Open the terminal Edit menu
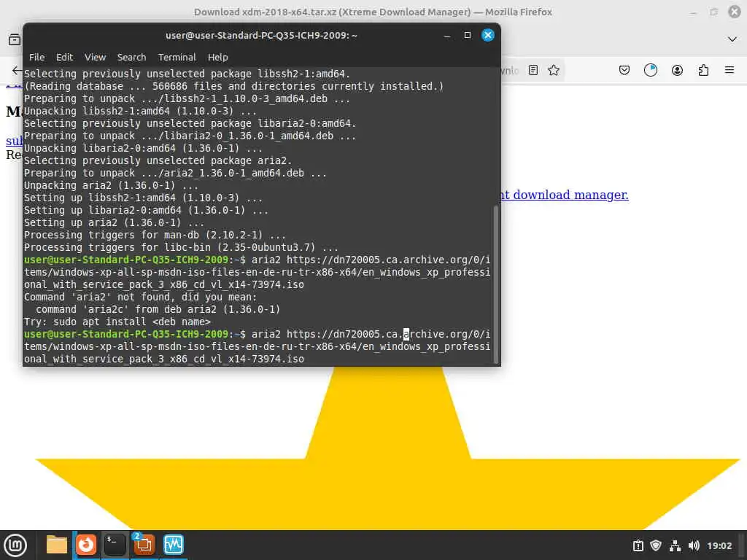 pyautogui.click(x=64, y=57)
